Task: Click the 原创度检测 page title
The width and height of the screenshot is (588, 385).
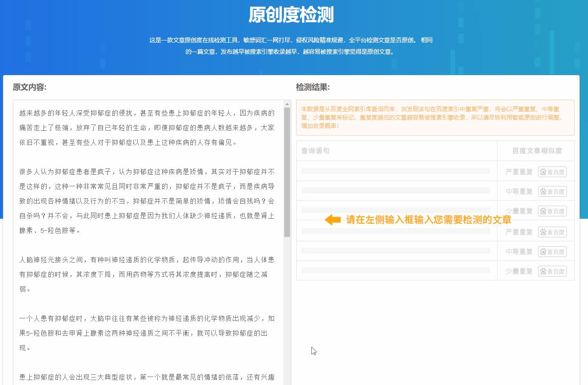Action: pyautogui.click(x=291, y=15)
